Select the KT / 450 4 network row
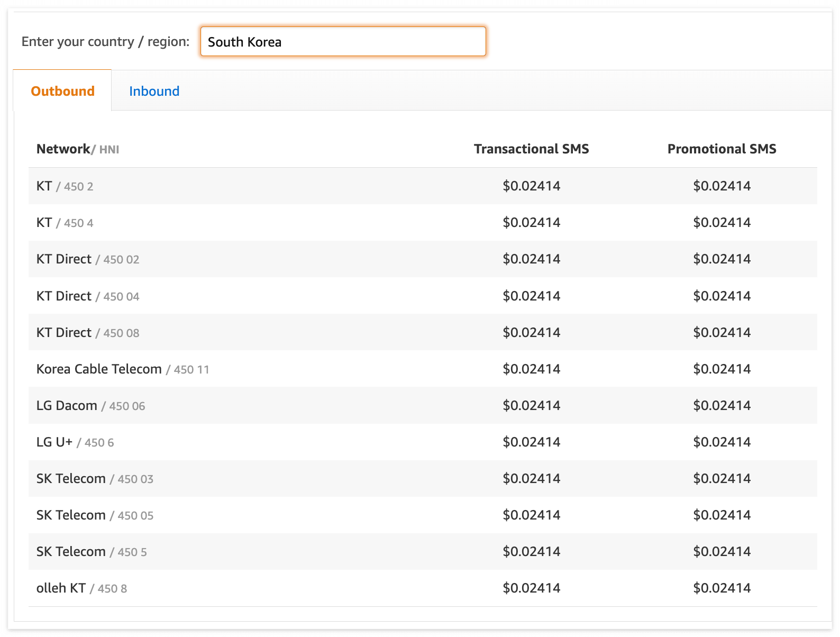This screenshot has width=840, height=637. click(x=423, y=222)
